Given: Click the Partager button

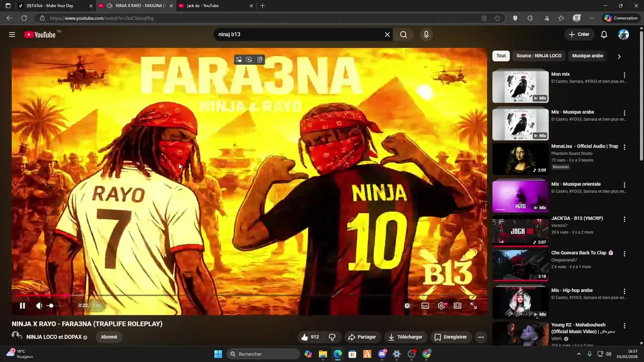Looking at the screenshot, I should [362, 337].
